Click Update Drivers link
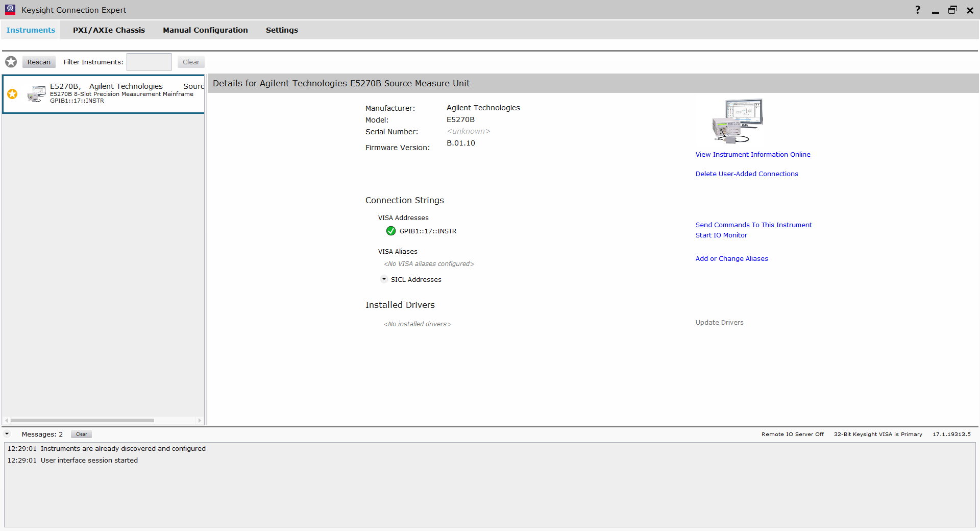The image size is (980, 531). (719, 322)
